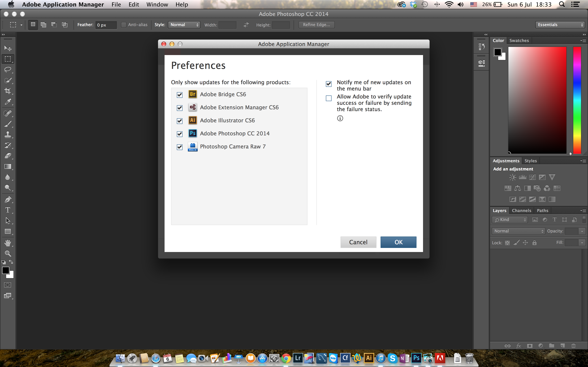Open the Style dropdown set to Normal
Image resolution: width=588 pixels, height=367 pixels.
tap(184, 25)
